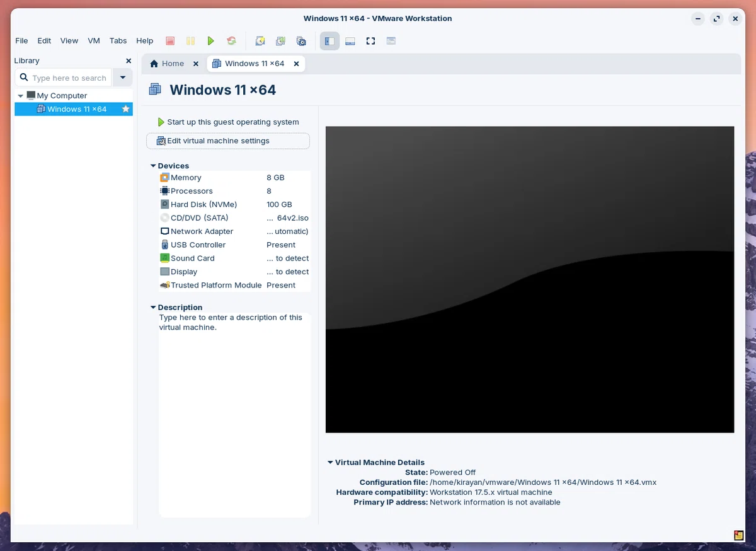Open the File menu

coord(21,41)
